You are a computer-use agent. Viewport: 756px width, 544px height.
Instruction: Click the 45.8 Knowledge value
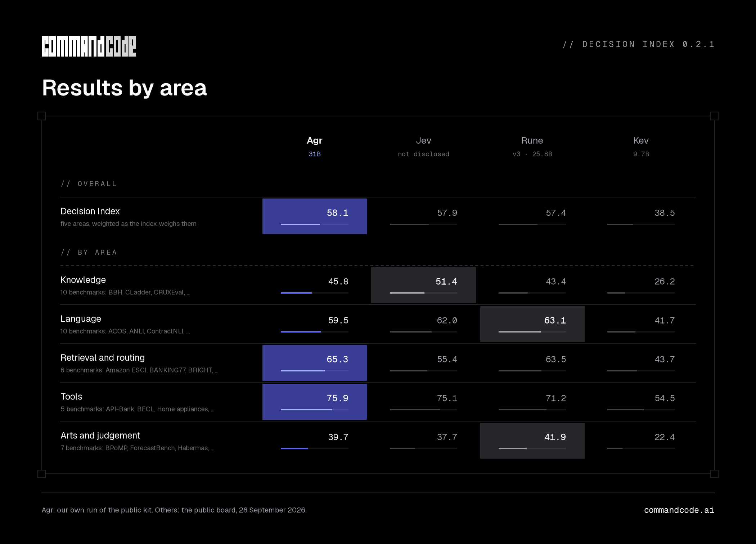(x=338, y=281)
